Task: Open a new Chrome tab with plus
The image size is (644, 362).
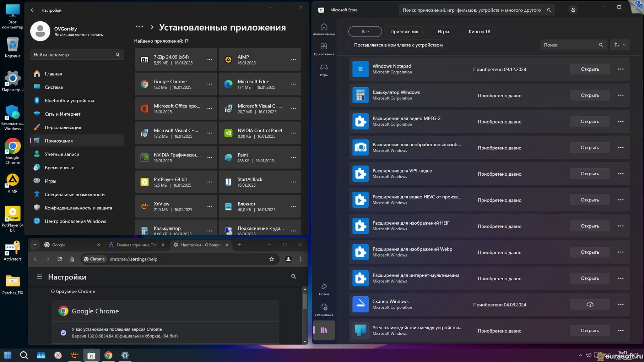Action: point(239,245)
